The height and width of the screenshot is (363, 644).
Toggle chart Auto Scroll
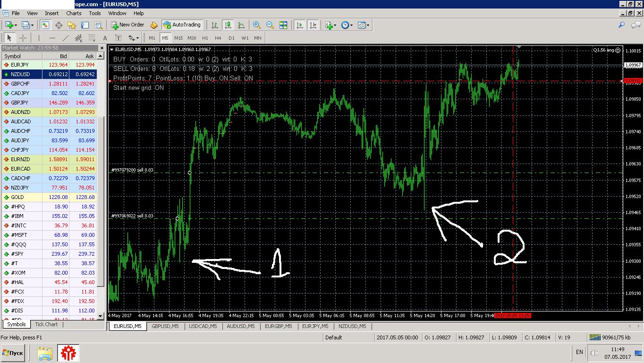coord(299,25)
